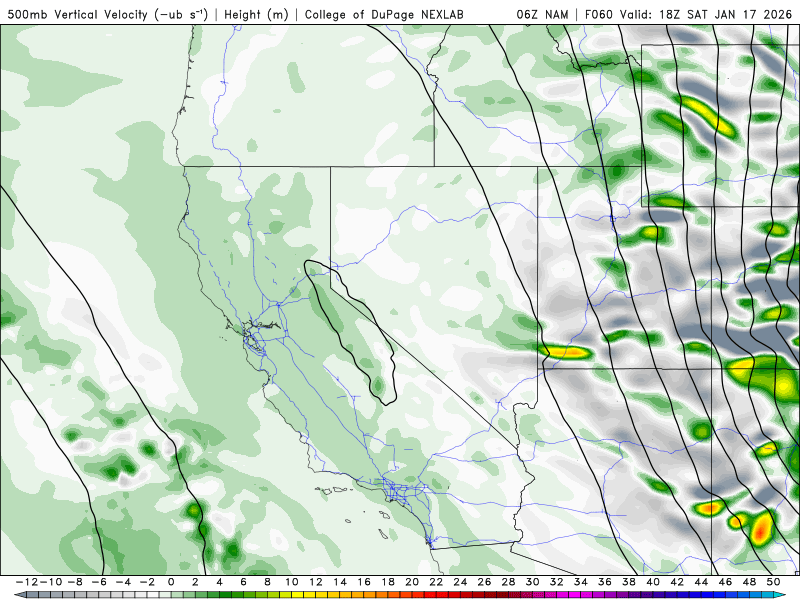Click the -2 value on the color scale
800x600 pixels.
(147, 582)
